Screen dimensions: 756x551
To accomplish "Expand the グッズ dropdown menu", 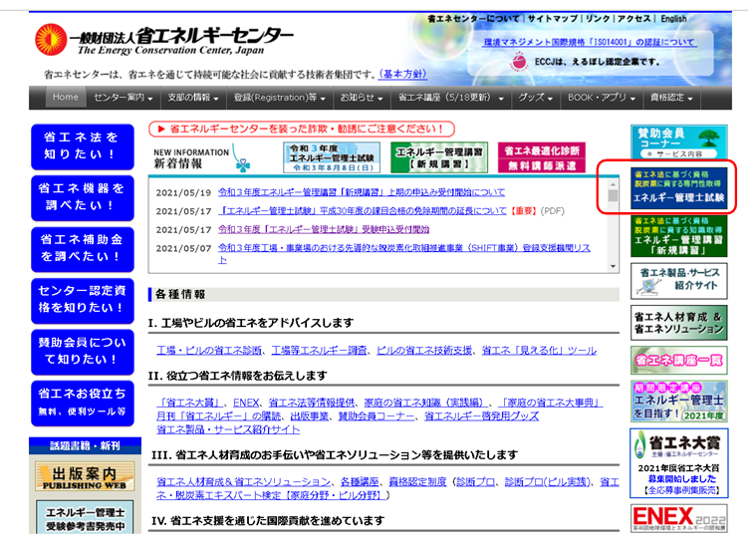I will tap(535, 98).
